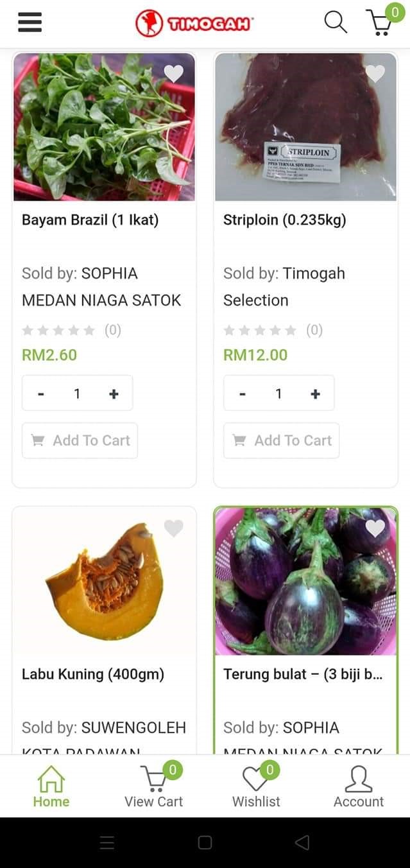The width and height of the screenshot is (410, 868).
Task: Open Labu Kuning product image
Action: 104,581
